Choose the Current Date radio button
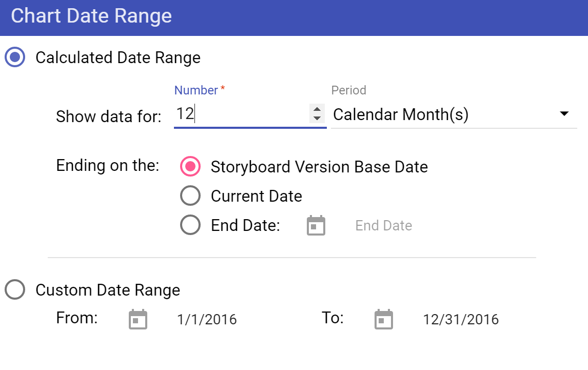Image resolution: width=588 pixels, height=370 pixels. 190,196
